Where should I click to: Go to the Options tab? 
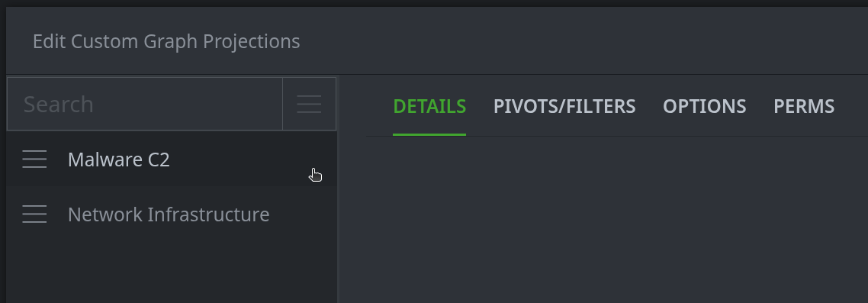point(704,106)
